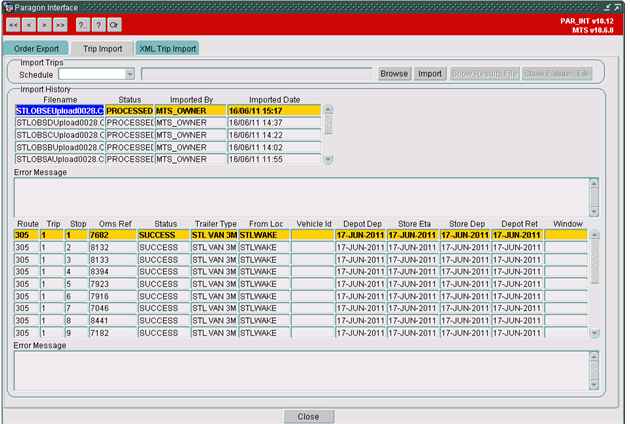
Task: Select the Trip Import tab
Action: [x=102, y=49]
